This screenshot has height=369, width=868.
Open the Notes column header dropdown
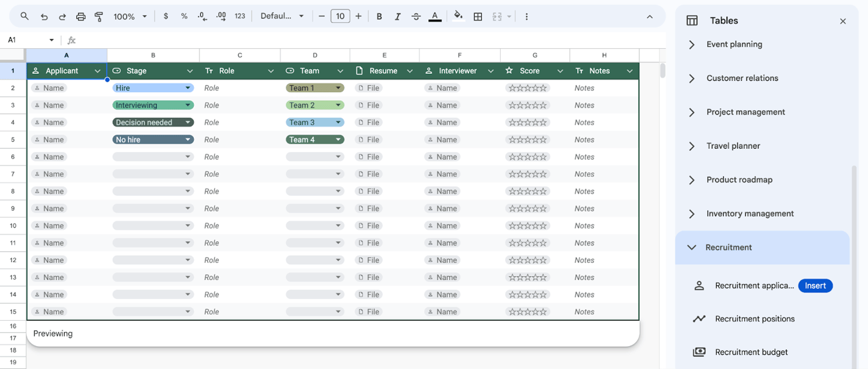coord(630,71)
